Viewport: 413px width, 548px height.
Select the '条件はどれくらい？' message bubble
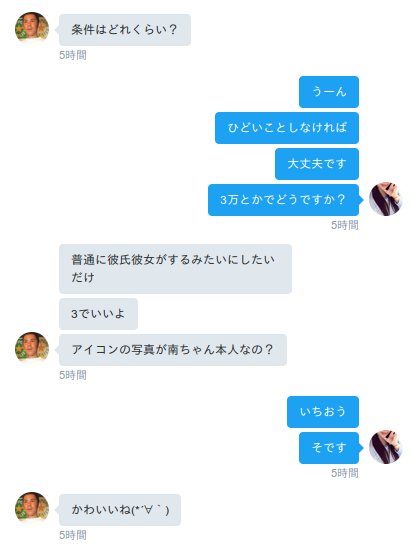125,30
